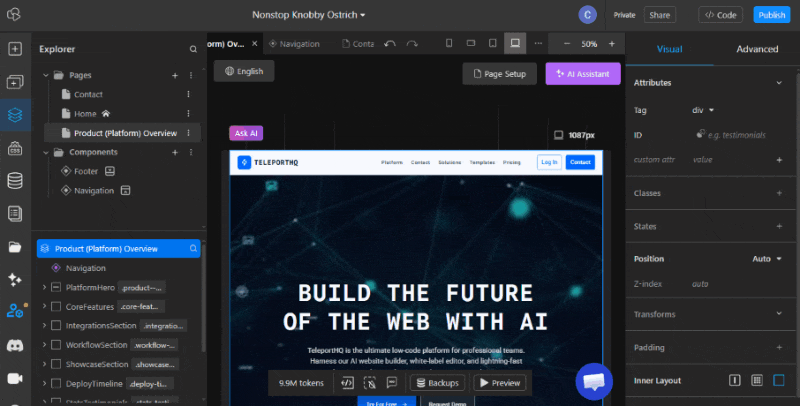Click the TeleportHQ logo icon at top-left
This screenshot has height=406, width=800.
click(14, 14)
